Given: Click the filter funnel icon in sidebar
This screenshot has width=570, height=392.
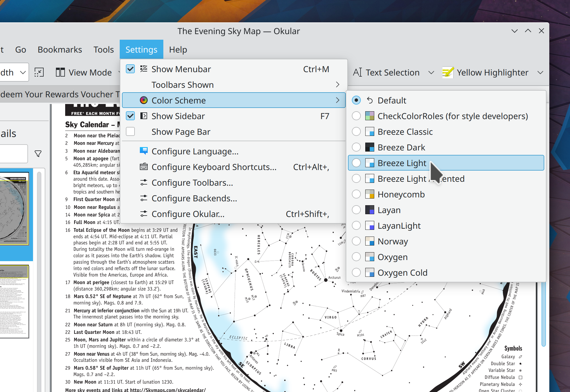Looking at the screenshot, I should pyautogui.click(x=38, y=154).
